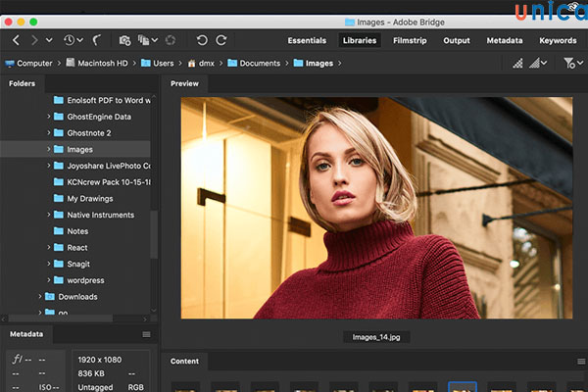The width and height of the screenshot is (588, 392).
Task: Click the selected thumbnail in Content strip
Action: point(463,387)
